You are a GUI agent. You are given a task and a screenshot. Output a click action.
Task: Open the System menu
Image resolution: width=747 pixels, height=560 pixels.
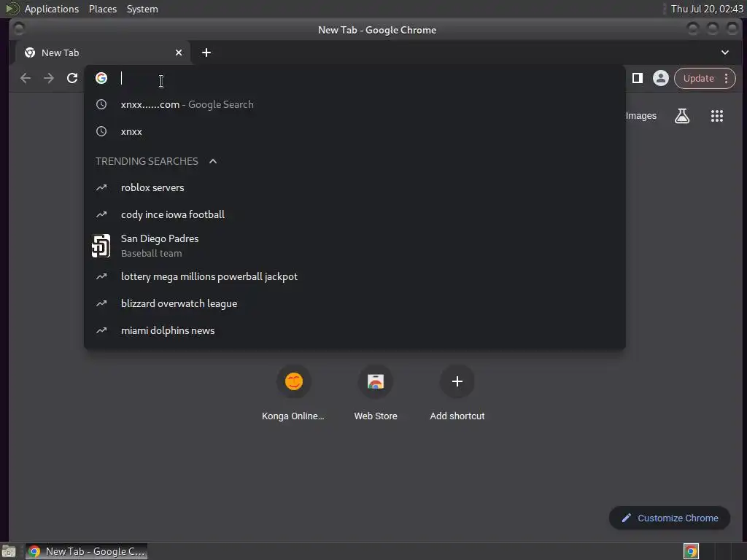tap(142, 9)
